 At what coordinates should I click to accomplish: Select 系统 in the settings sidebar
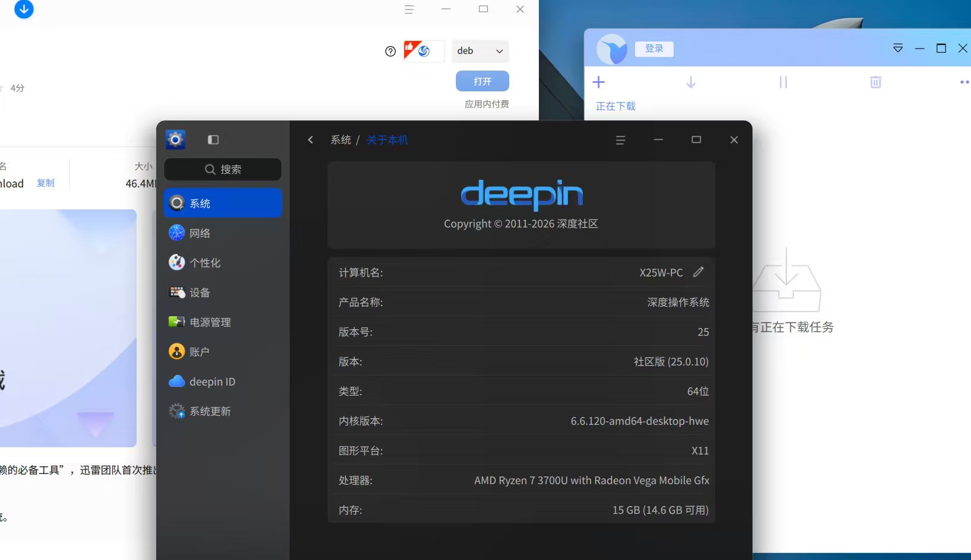tap(223, 203)
